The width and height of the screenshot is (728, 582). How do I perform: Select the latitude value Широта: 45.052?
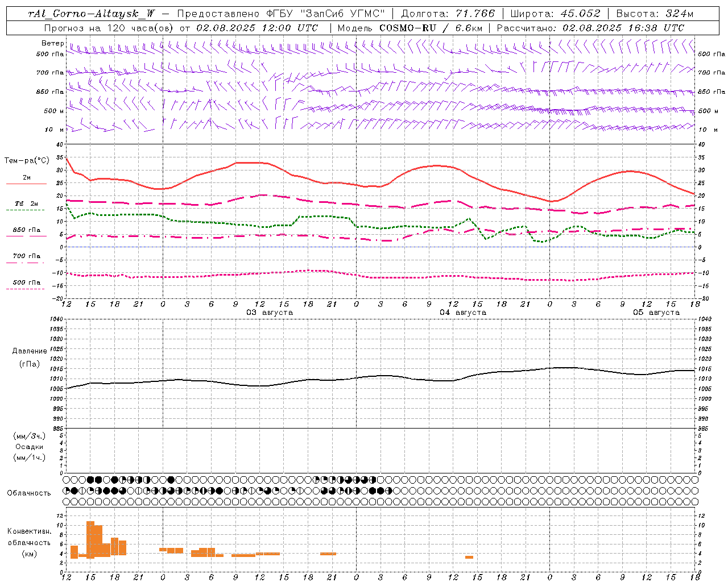555,14
